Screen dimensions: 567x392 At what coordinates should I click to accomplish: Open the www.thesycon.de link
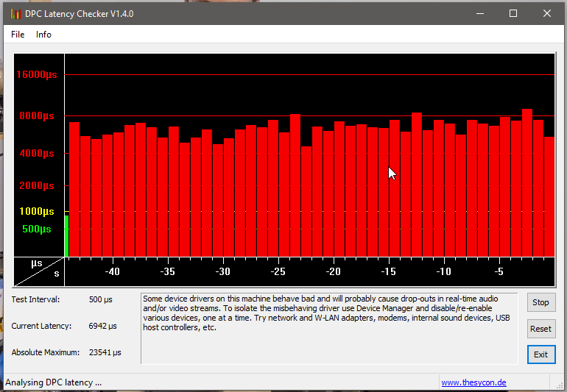473,382
